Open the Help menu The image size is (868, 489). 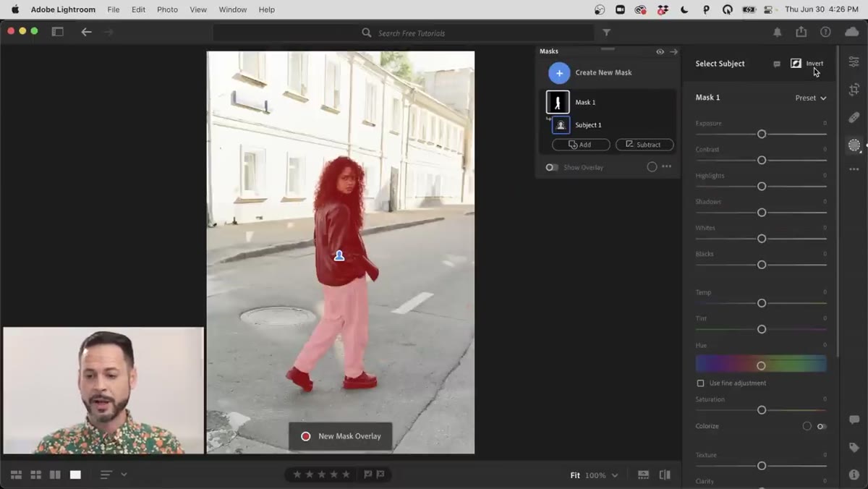(266, 9)
